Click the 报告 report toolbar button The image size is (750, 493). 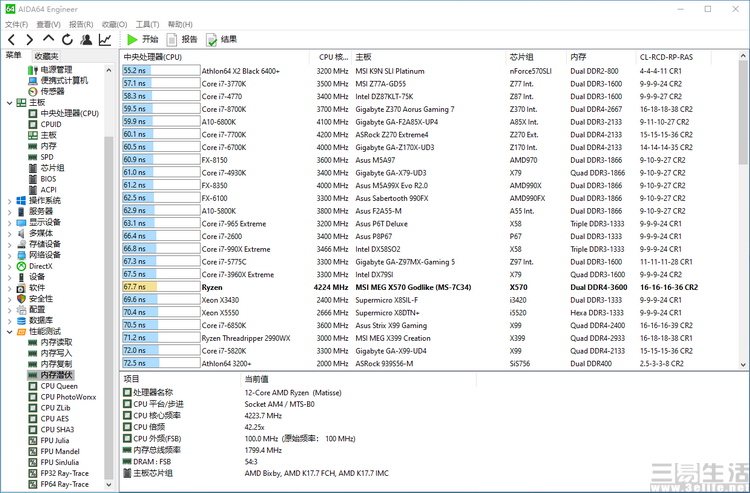(x=182, y=40)
